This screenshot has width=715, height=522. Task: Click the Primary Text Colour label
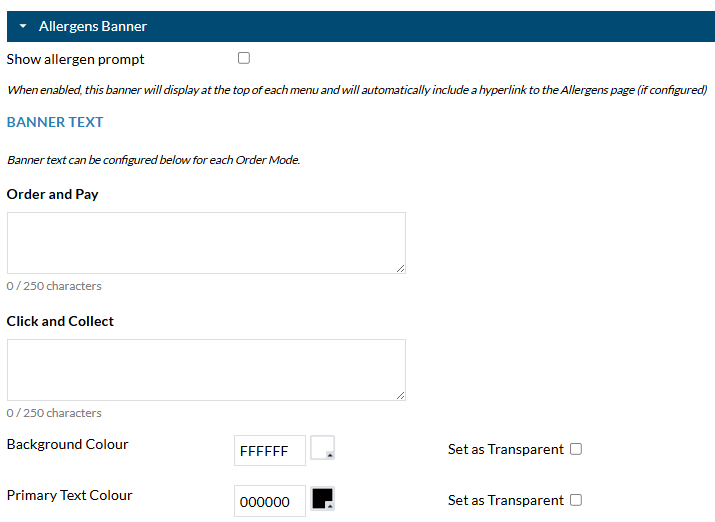(x=69, y=495)
